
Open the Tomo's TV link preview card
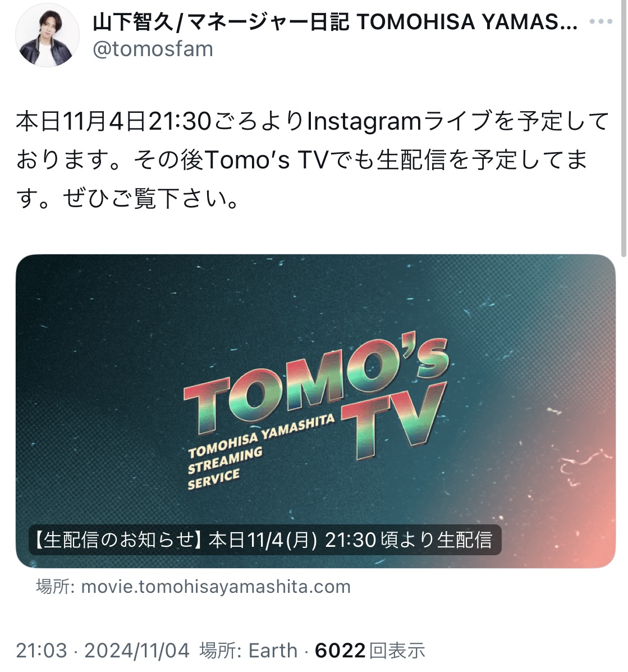(316, 412)
